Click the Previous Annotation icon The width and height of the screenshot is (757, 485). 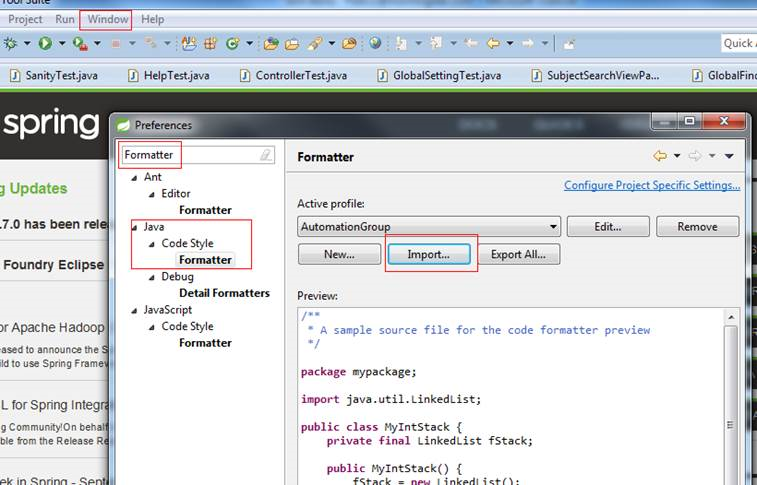click(x=436, y=43)
